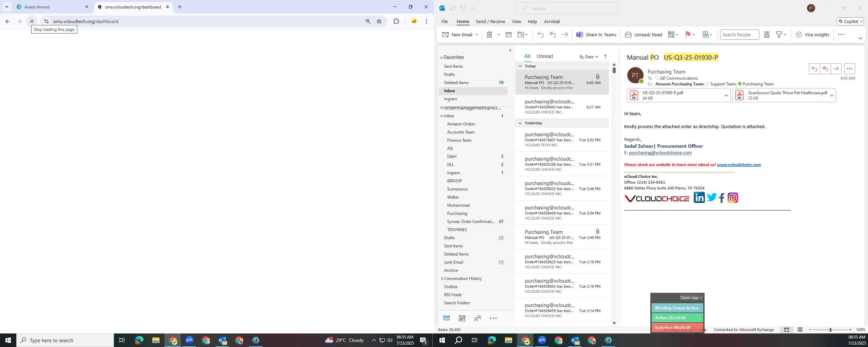Switch to People view icon
Image resolution: width=868 pixels, height=347 pixels.
[477, 318]
